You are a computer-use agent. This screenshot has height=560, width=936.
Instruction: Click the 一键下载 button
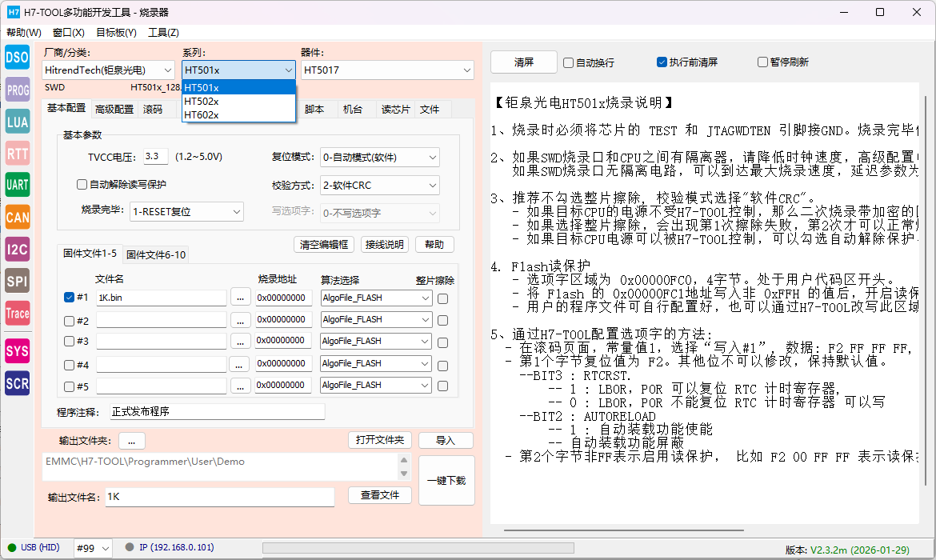click(446, 481)
